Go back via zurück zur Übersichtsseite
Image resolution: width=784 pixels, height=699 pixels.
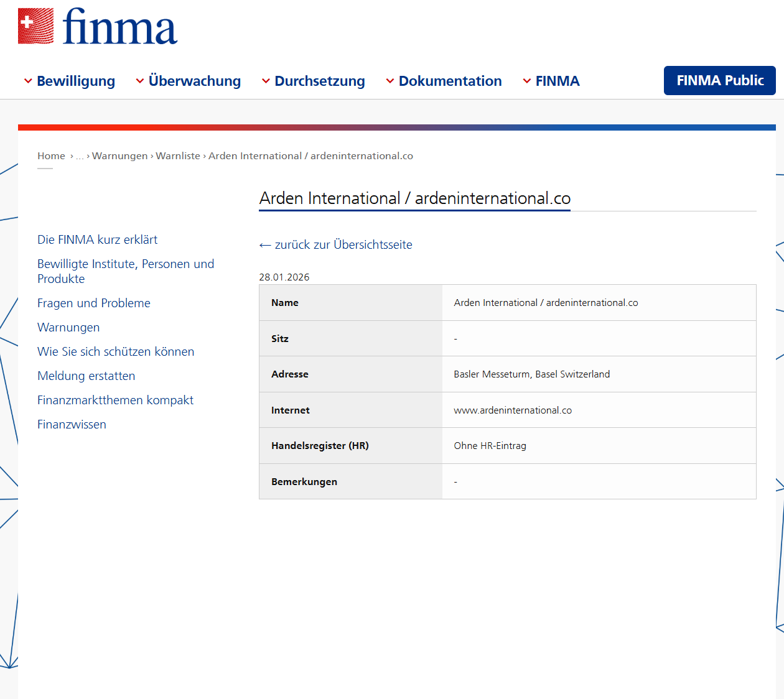click(336, 245)
